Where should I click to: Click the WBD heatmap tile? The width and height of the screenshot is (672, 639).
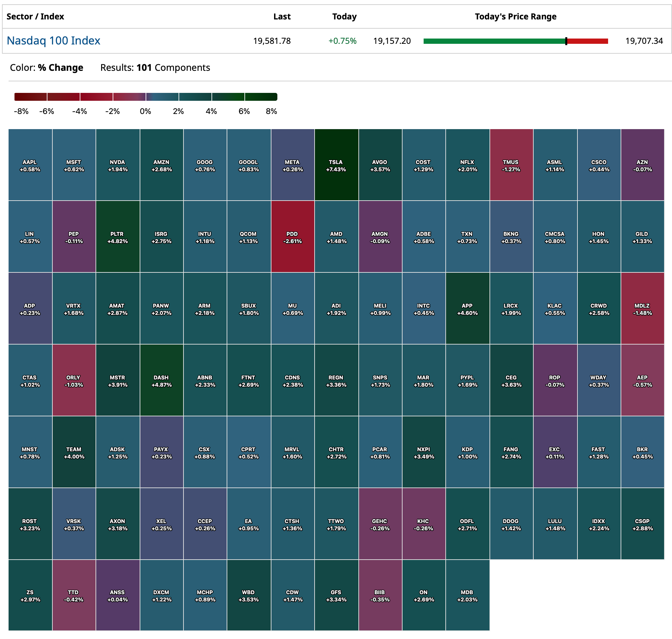click(x=249, y=595)
